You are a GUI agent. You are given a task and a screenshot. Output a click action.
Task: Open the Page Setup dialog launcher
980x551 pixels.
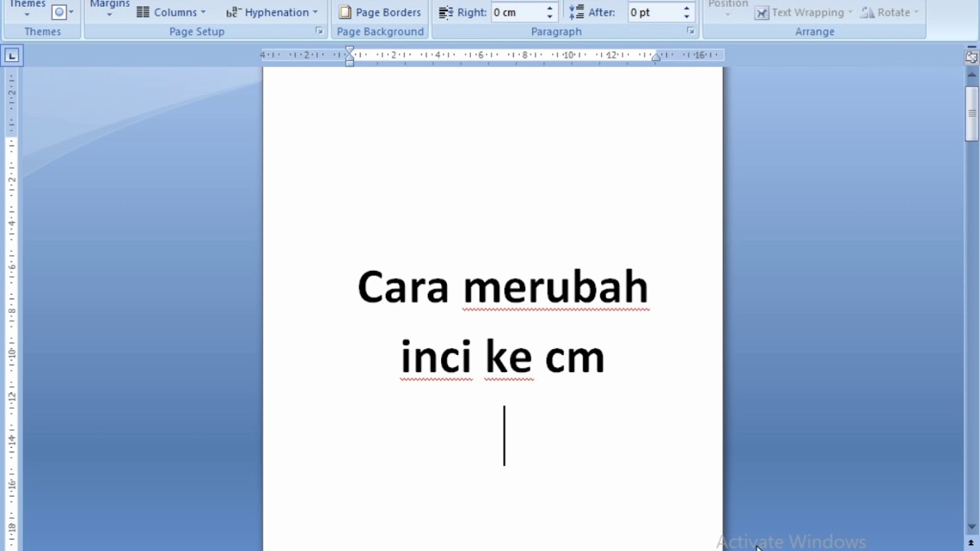[x=319, y=31]
